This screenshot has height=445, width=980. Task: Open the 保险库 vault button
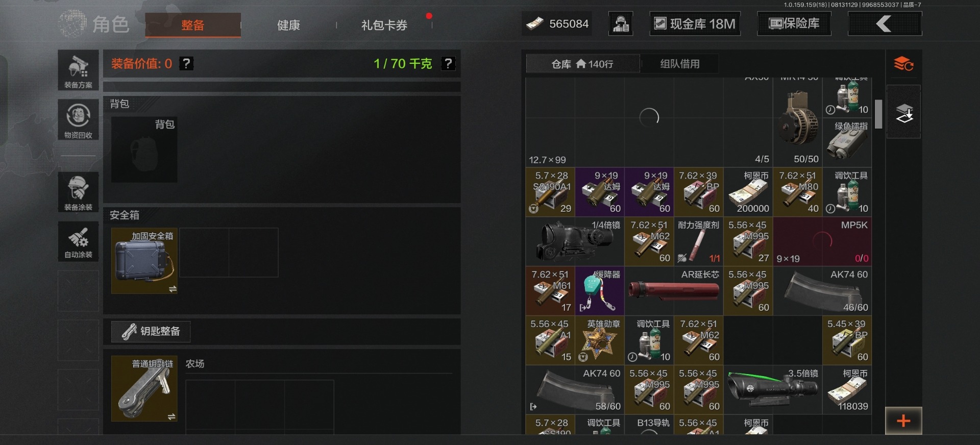tap(794, 24)
